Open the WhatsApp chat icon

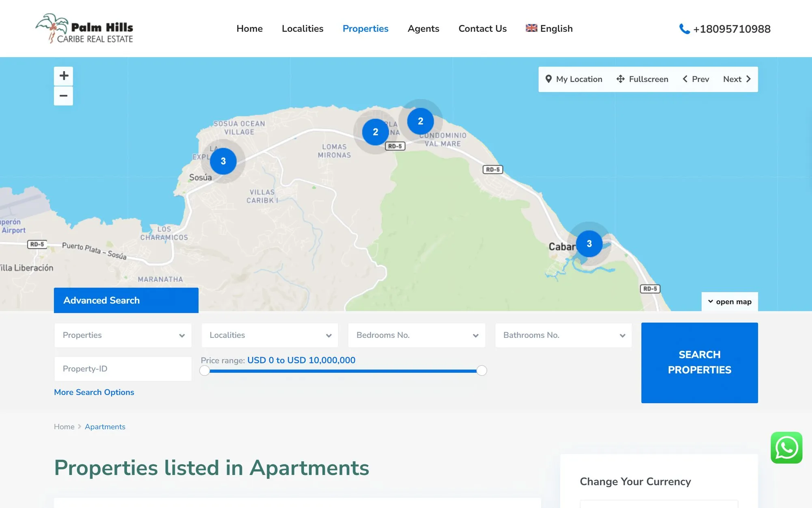click(x=786, y=447)
